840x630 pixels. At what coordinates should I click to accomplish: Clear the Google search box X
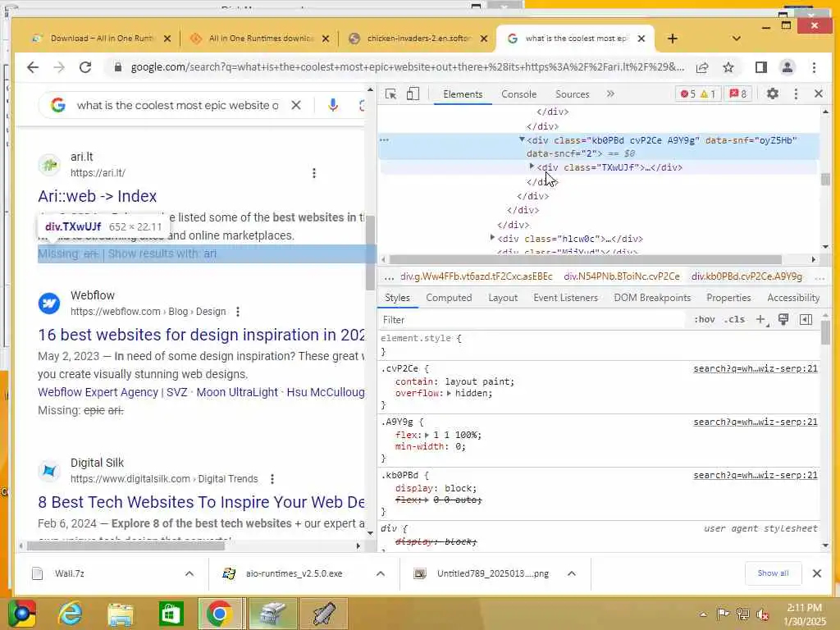coord(295,105)
